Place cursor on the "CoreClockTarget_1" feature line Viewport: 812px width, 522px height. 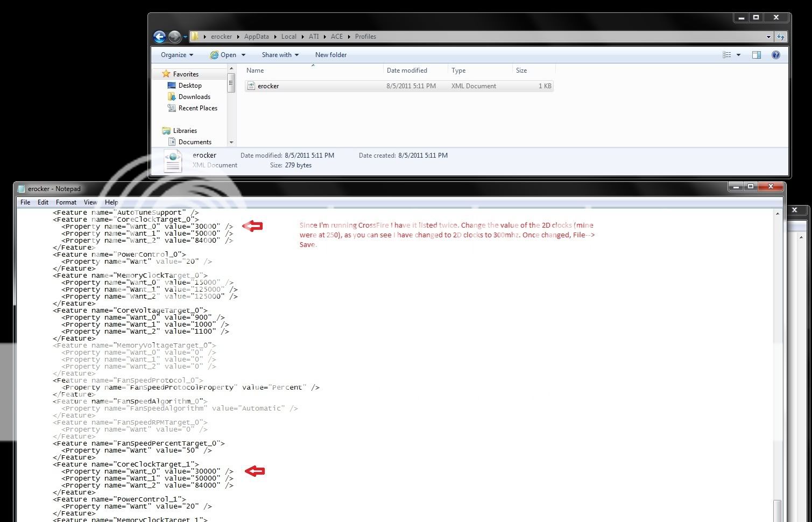click(126, 464)
